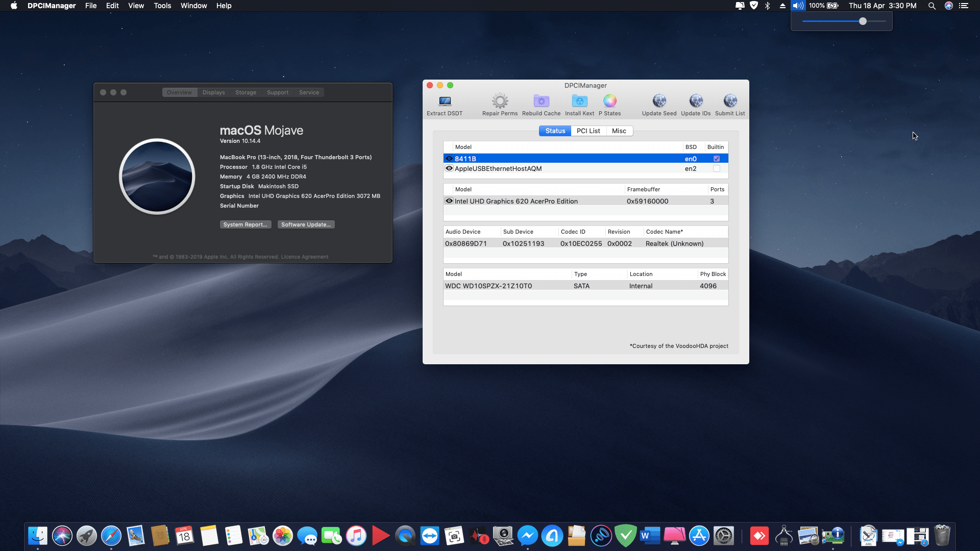Switch to the PCI List tab

click(x=588, y=131)
